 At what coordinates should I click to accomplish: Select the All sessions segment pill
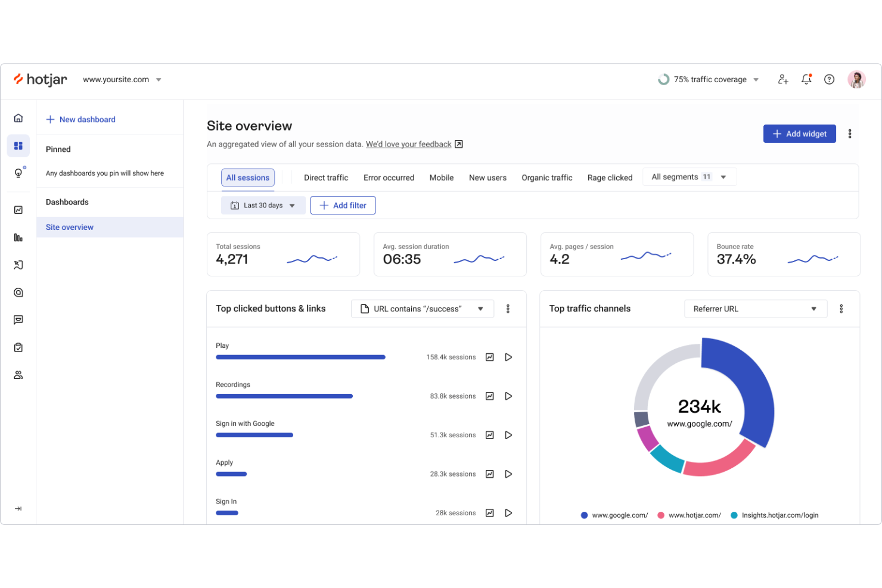pos(248,177)
